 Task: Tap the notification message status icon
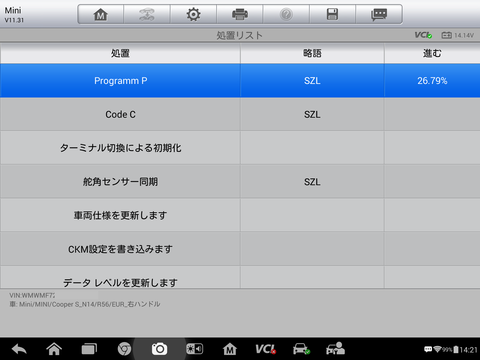(428, 350)
